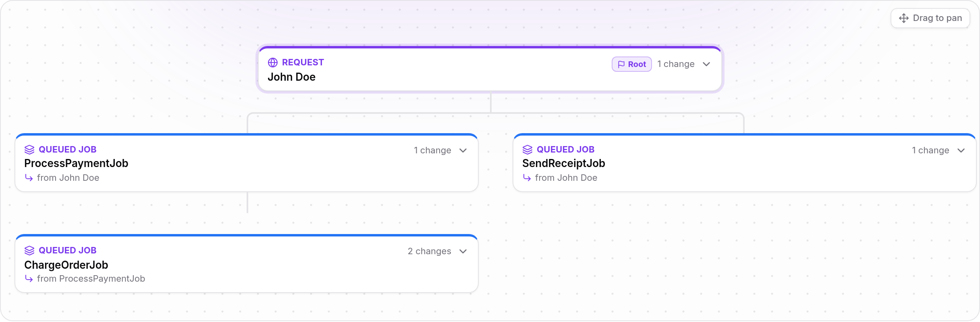Click the stack icon on ProcessPaymentJob card
Screen dimensions: 980x322
point(29,150)
